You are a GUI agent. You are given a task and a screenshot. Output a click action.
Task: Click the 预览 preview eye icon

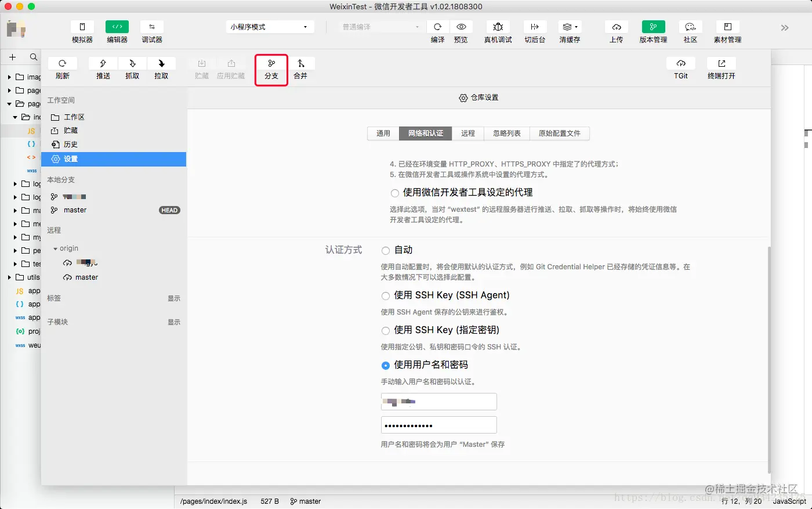[x=461, y=27]
